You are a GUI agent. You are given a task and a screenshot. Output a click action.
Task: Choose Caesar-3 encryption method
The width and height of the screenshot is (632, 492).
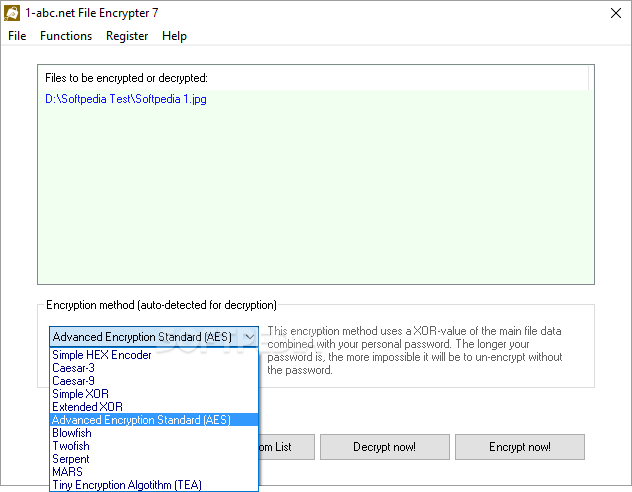coord(154,368)
